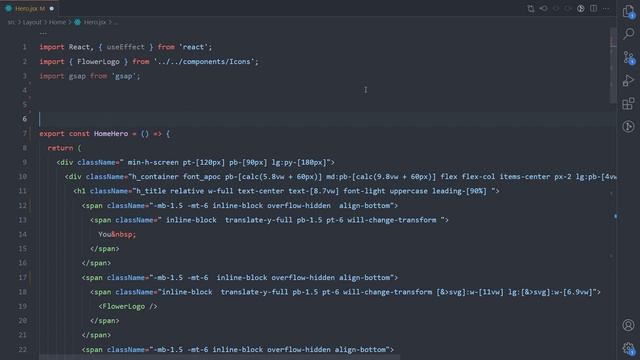Screen dimensions: 640x360
Task: Open the Source Control view
Action: pos(629,58)
